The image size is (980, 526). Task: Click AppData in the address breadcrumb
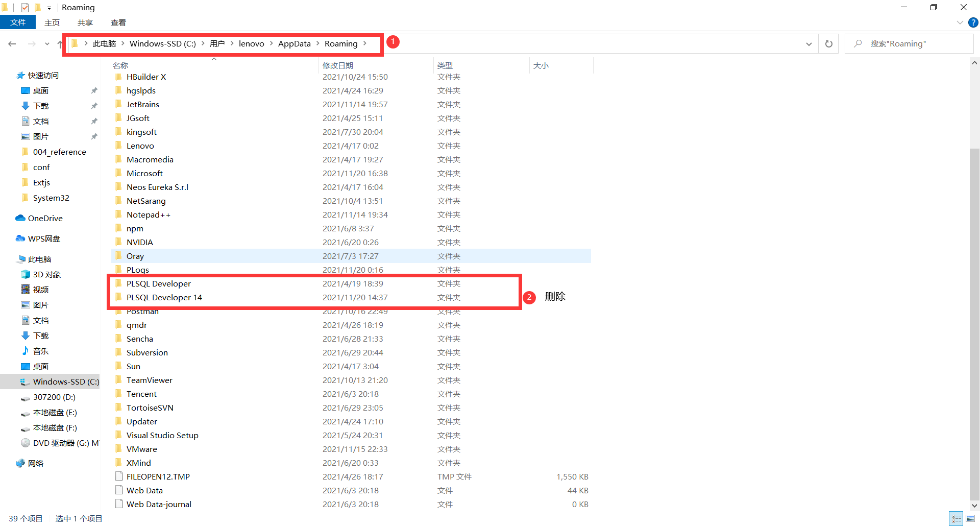point(295,44)
